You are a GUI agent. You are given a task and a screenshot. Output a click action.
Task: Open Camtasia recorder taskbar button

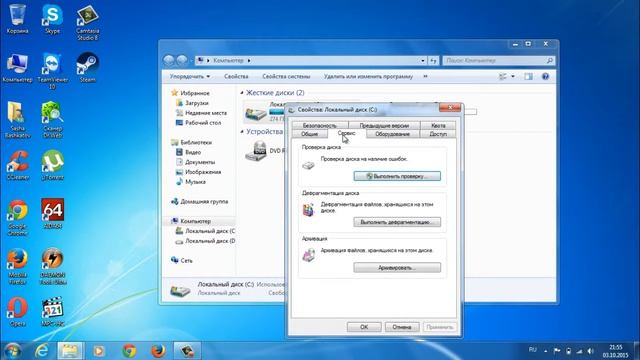[187, 351]
